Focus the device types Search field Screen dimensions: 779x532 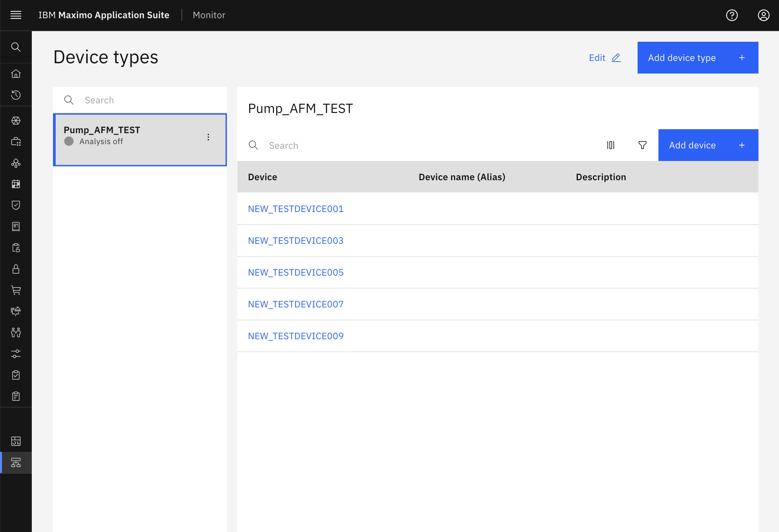pyautogui.click(x=140, y=100)
